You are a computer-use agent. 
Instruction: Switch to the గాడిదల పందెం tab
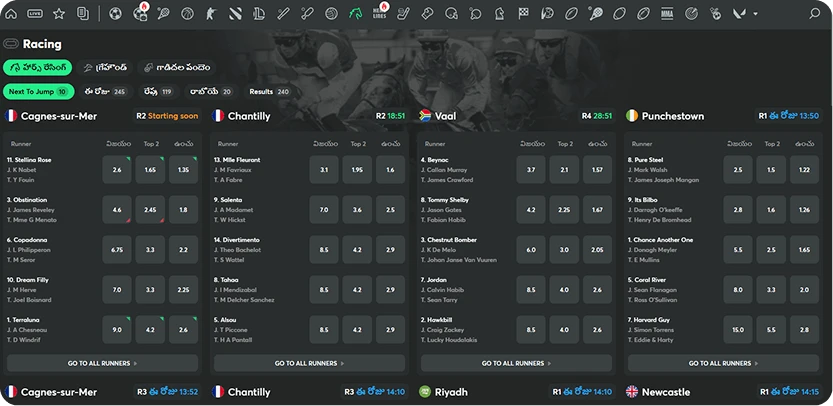coord(177,67)
